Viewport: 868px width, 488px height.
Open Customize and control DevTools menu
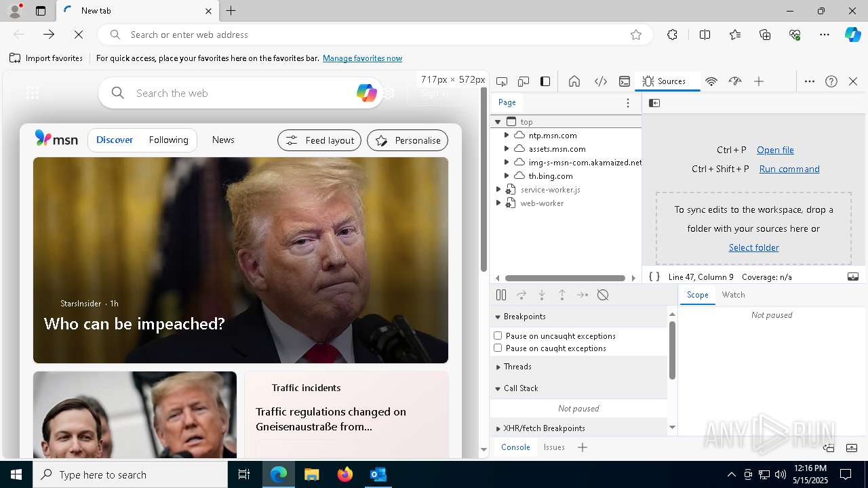click(x=810, y=81)
